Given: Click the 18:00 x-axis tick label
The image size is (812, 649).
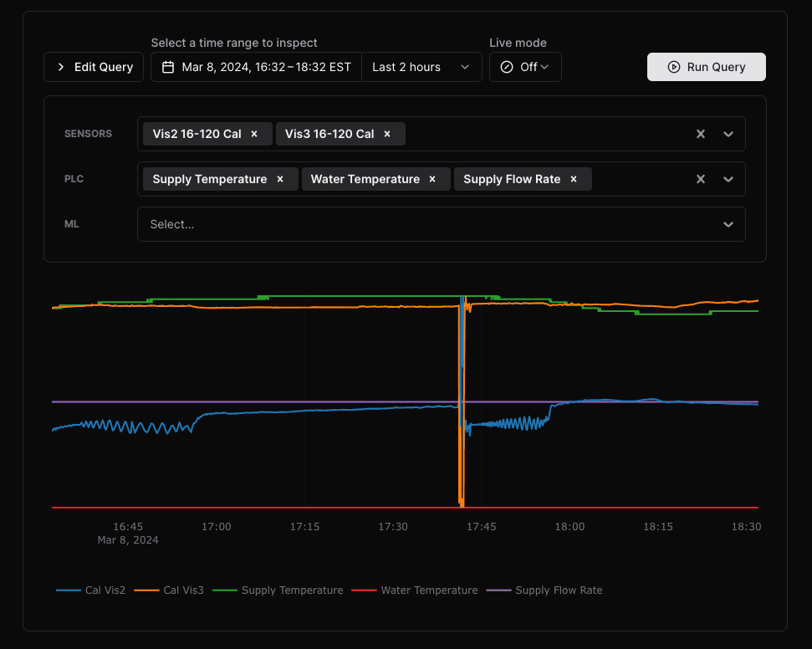Looking at the screenshot, I should [x=569, y=527].
